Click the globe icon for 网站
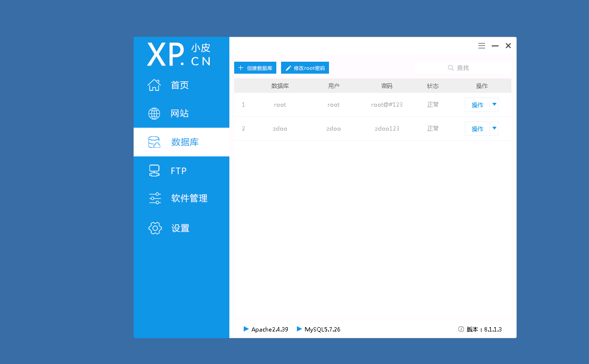This screenshot has width=589, height=364. point(154,113)
